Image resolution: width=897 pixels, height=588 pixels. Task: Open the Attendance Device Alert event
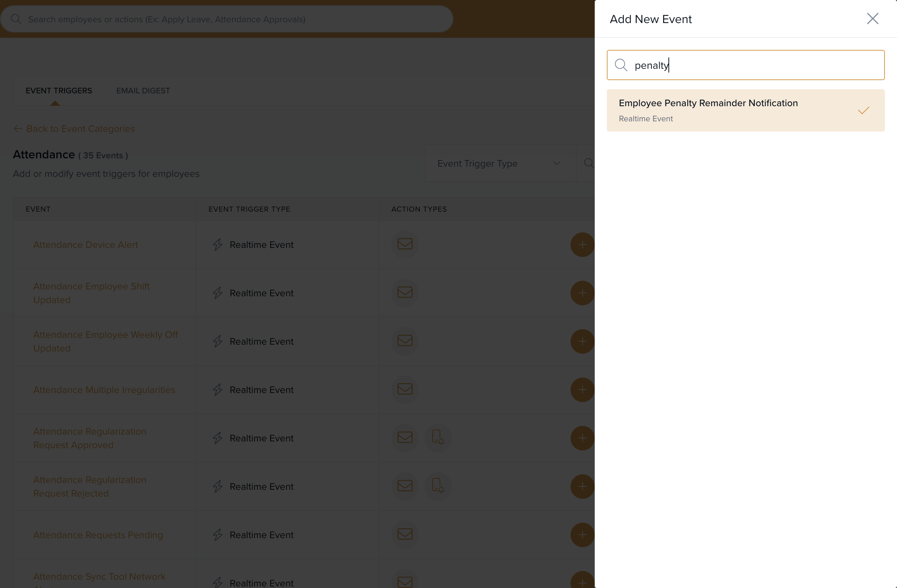pyautogui.click(x=85, y=245)
